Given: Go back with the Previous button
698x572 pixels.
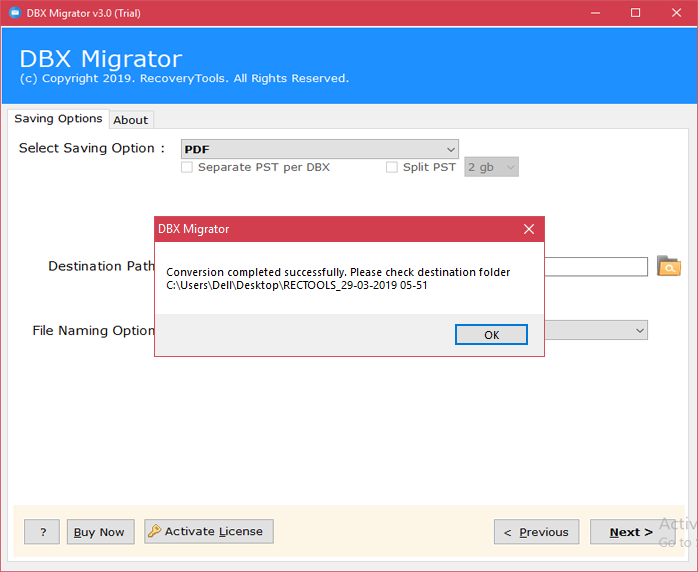Looking at the screenshot, I should pos(536,531).
